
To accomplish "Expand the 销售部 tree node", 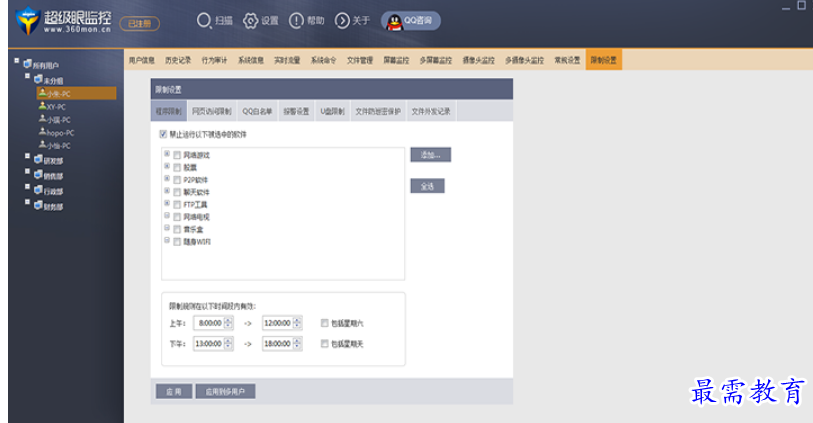I will click(27, 171).
